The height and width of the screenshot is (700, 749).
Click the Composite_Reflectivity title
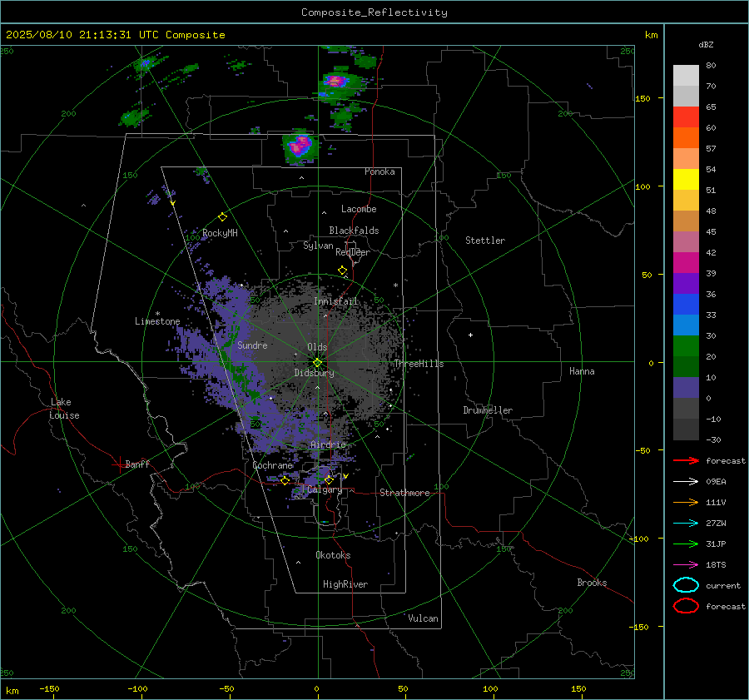pyautogui.click(x=374, y=12)
